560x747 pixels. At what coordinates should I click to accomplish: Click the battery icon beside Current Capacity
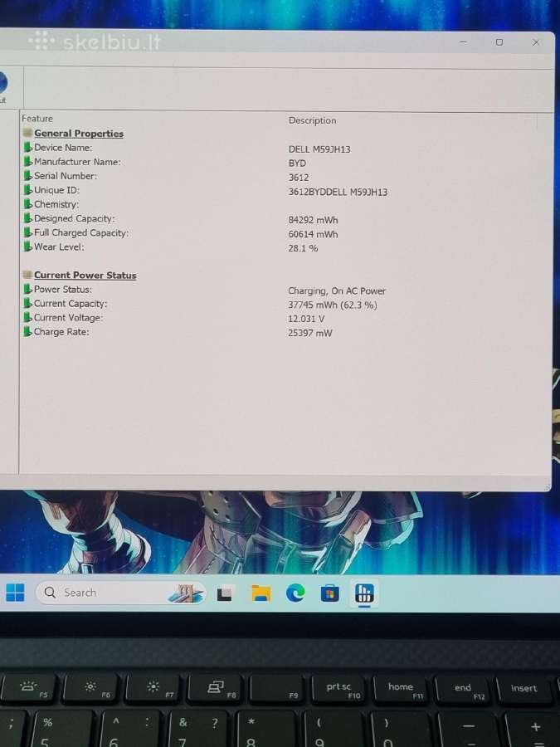[28, 303]
